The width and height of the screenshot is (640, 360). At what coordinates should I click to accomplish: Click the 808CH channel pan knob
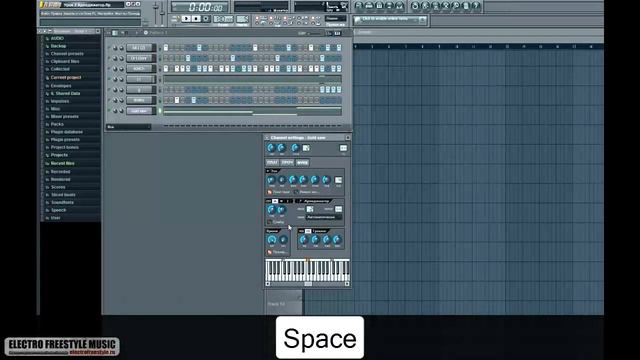[115, 69]
